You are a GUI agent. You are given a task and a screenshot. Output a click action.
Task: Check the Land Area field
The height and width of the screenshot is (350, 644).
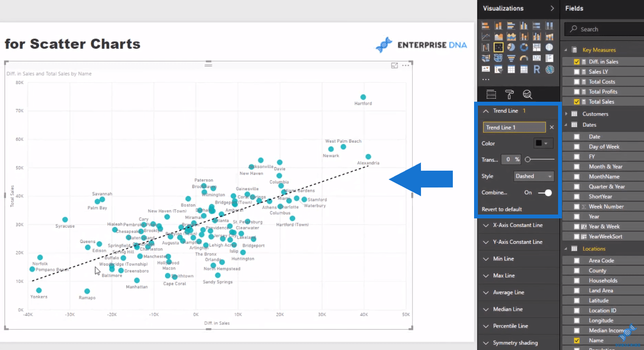tap(576, 291)
